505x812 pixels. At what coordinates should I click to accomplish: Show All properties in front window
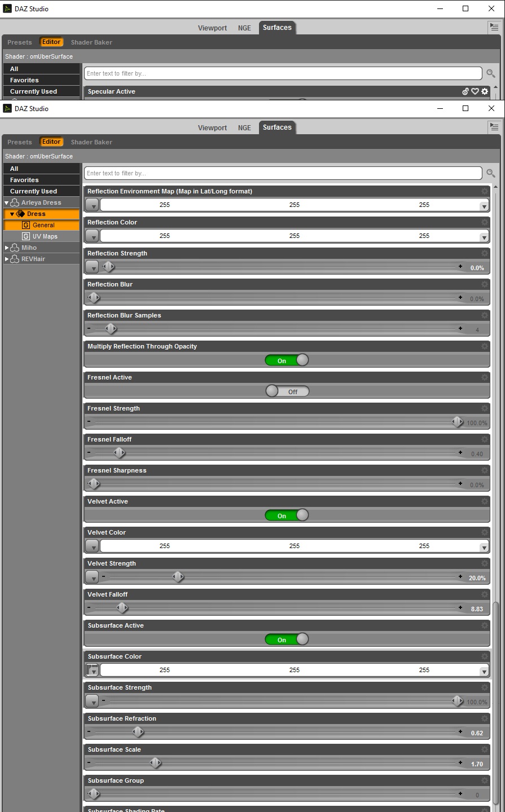[41, 169]
